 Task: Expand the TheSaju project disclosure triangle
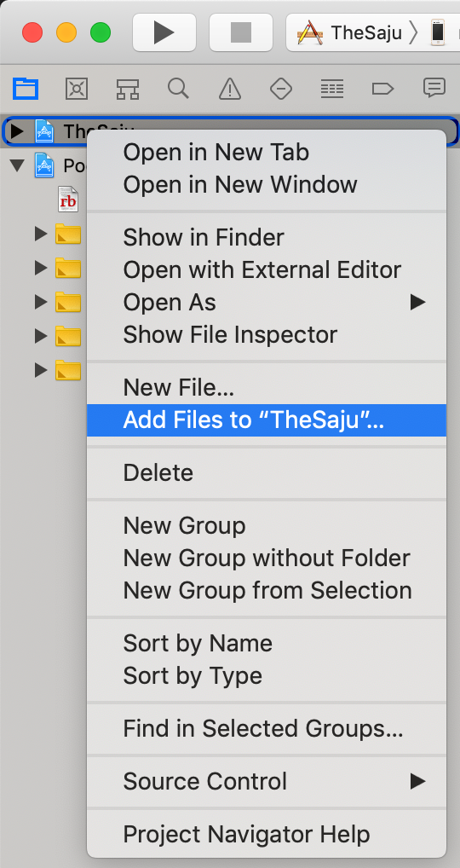point(17,131)
